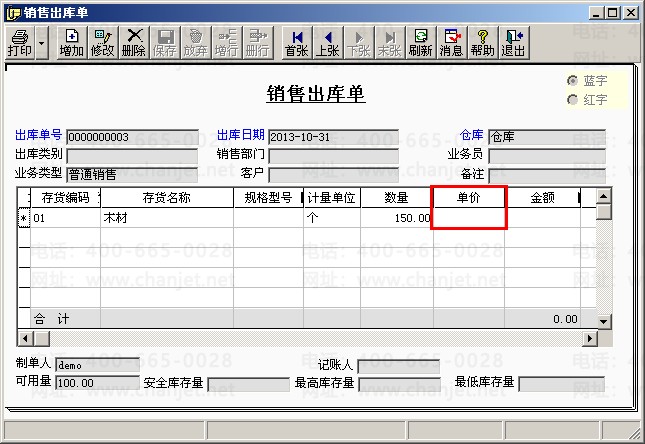Screen dimensions: 645x444
Task: Click the 修改 modify toolbar icon
Action: 102,43
